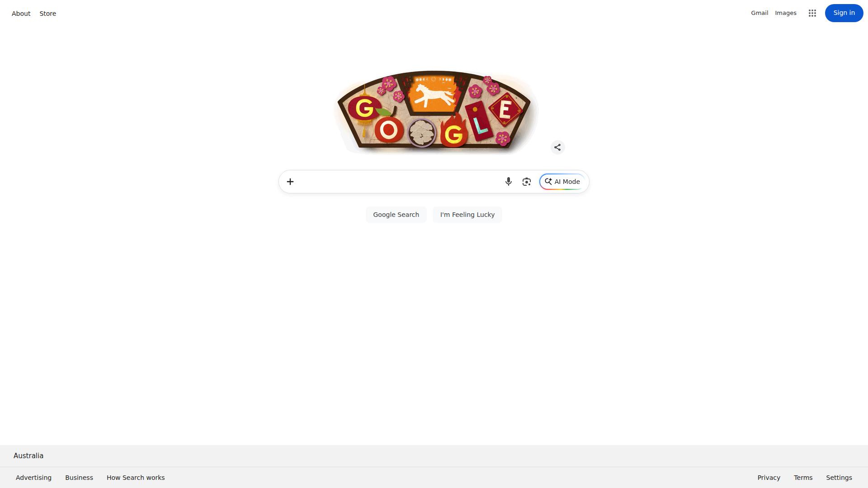Open the About page link
Image resolution: width=868 pixels, height=488 pixels.
[21, 14]
